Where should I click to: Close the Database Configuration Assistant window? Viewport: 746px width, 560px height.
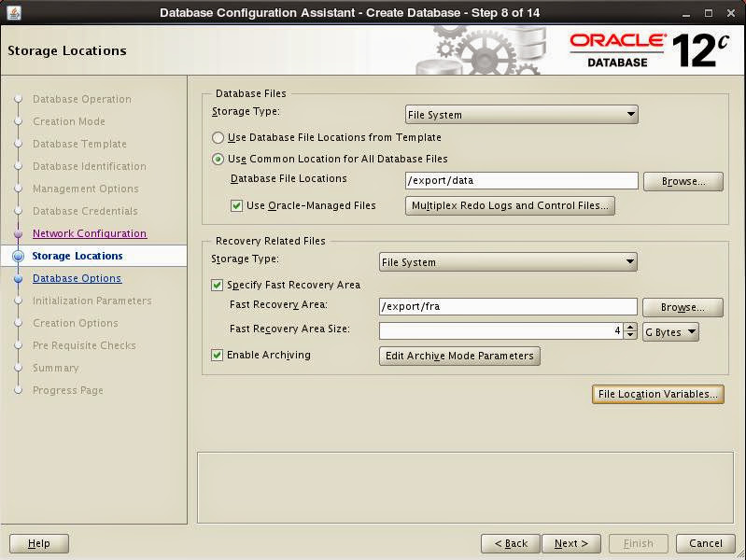pos(731,13)
